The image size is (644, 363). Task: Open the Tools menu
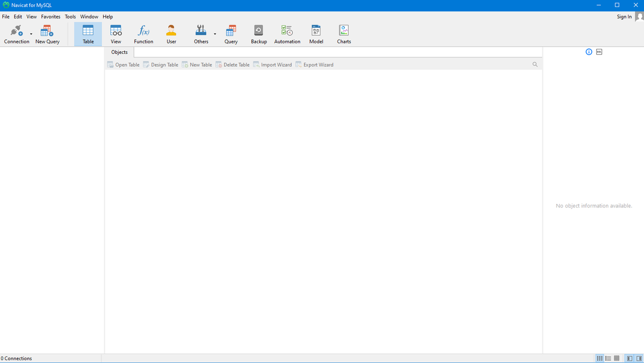coord(70,17)
